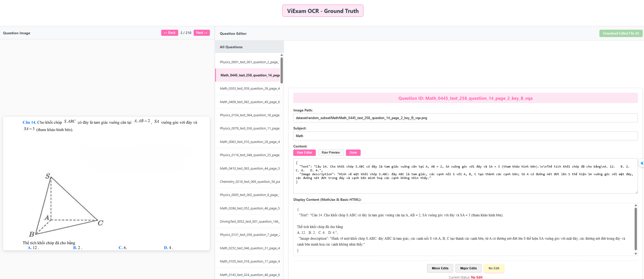Mark question as Major Edits
This screenshot has width=644, height=279.
coord(468,268)
